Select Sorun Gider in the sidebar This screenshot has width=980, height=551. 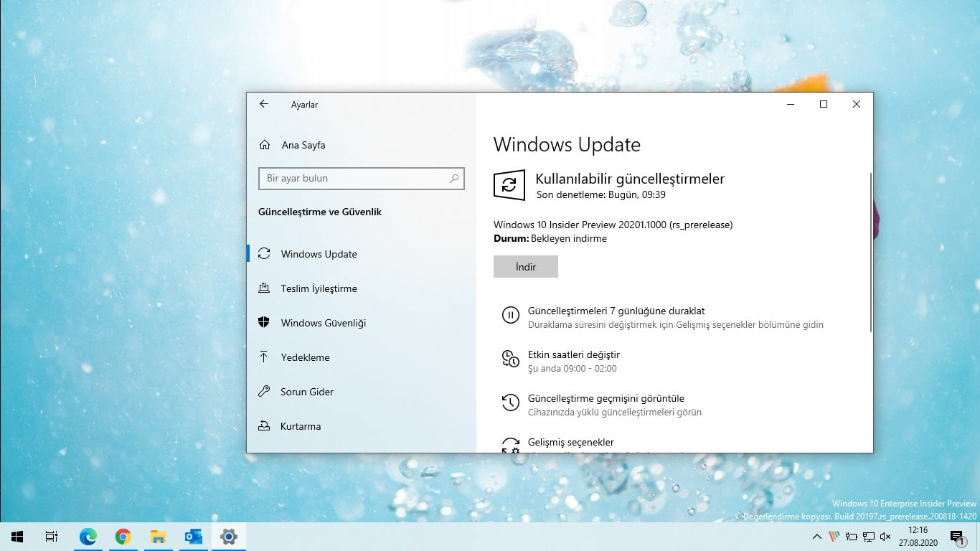362,392
